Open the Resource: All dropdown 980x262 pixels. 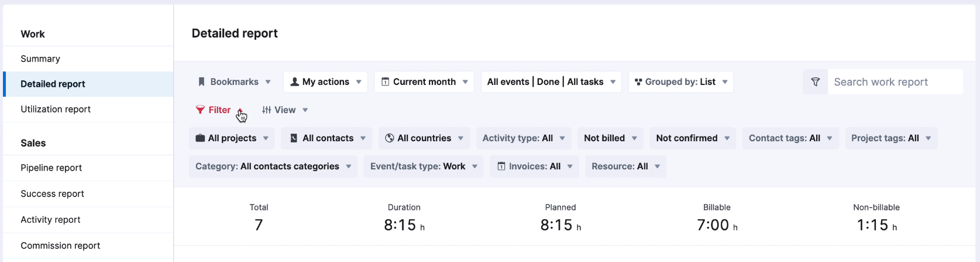click(625, 166)
